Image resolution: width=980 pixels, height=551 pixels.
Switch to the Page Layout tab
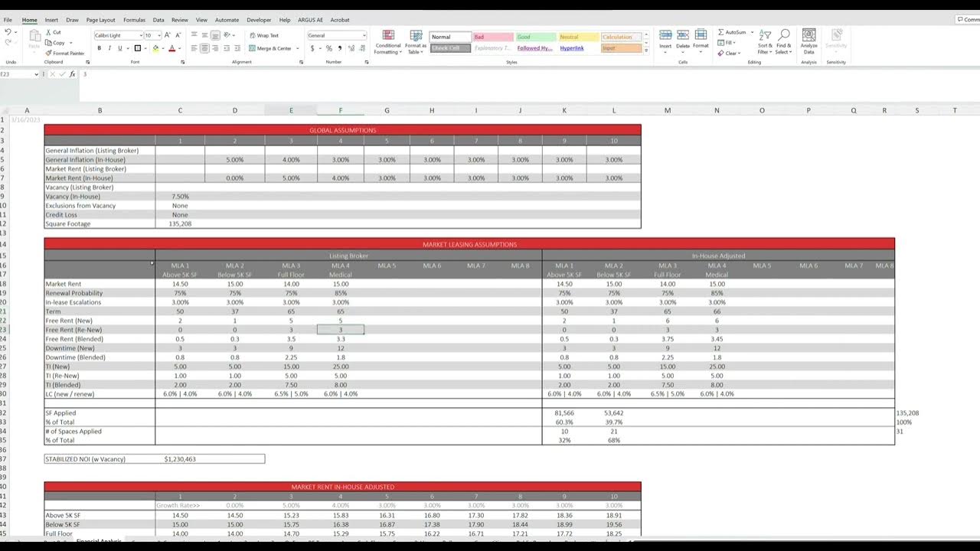(x=100, y=20)
